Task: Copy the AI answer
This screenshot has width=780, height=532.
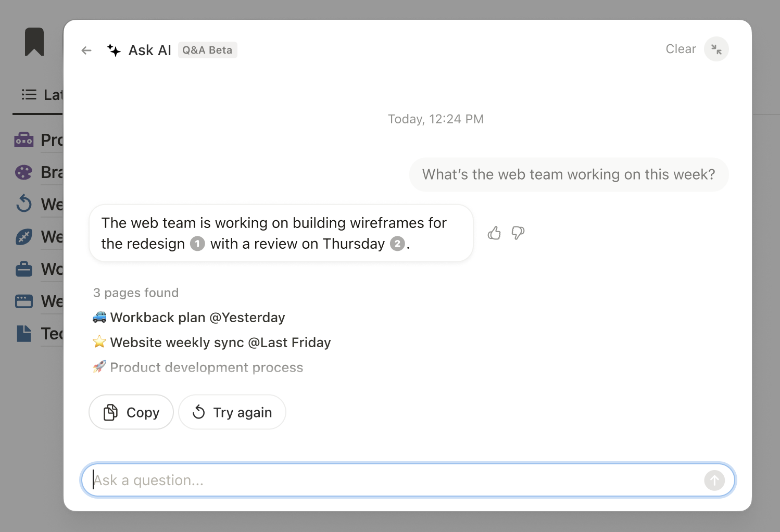Action: (x=131, y=412)
